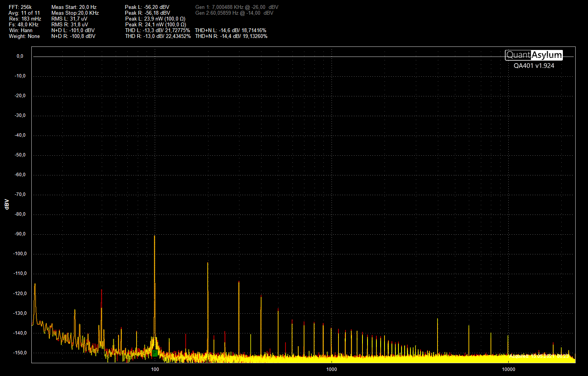Select the '1000' frequency axis label
Screen dimensions: 588x376
click(332, 369)
